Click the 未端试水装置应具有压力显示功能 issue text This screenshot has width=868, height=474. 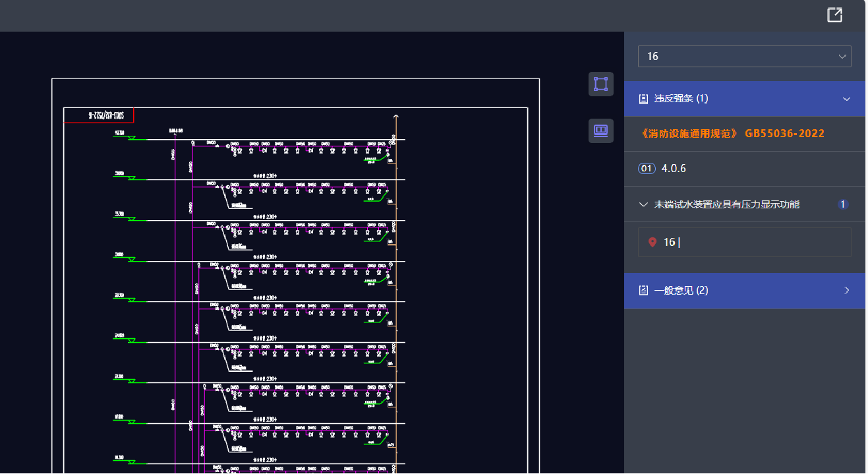pos(726,205)
